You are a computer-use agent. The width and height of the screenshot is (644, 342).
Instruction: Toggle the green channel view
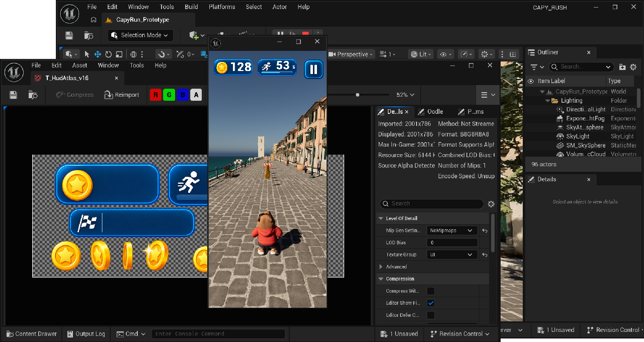[x=169, y=95]
